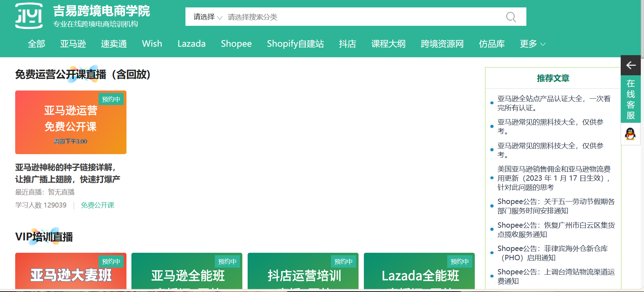This screenshot has height=292, width=644.
Task: Click 最近直播：暂无直播 text
Action: point(45,192)
